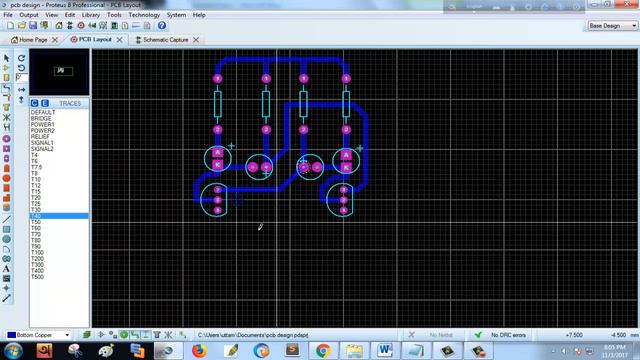Toggle the green circle filter icon in status bar

tap(124, 335)
